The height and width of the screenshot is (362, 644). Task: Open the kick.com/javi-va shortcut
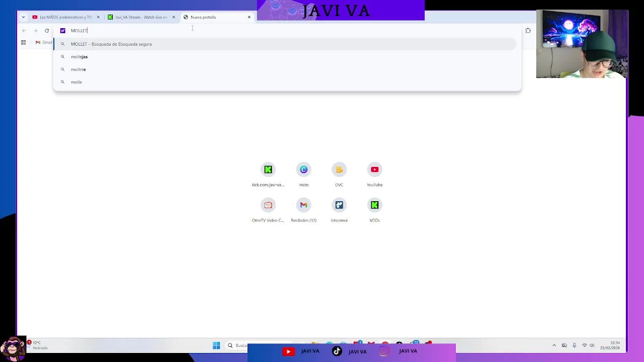pyautogui.click(x=268, y=175)
